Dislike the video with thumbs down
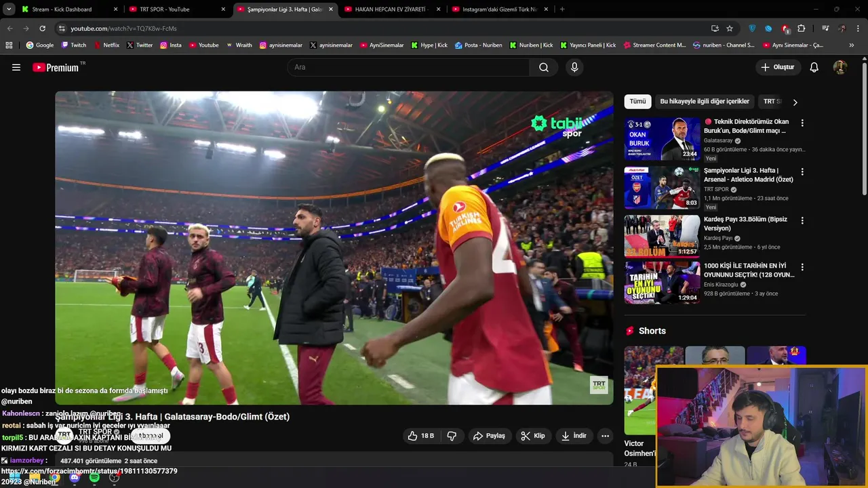868x488 pixels. click(x=452, y=436)
